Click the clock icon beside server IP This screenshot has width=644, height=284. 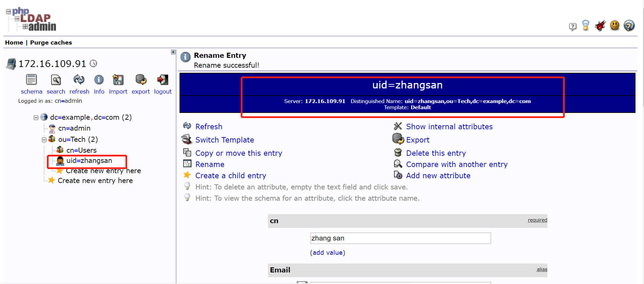coord(94,64)
